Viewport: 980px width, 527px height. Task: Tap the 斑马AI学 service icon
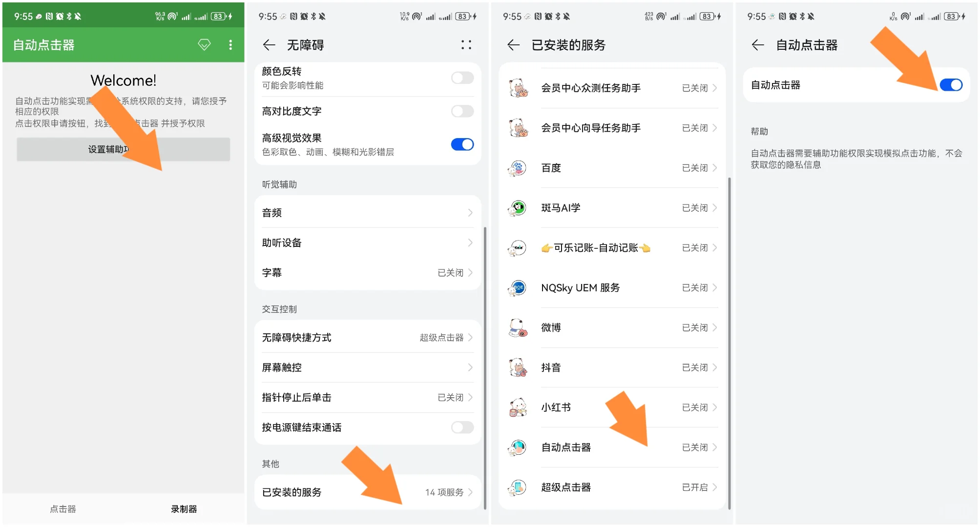point(519,208)
